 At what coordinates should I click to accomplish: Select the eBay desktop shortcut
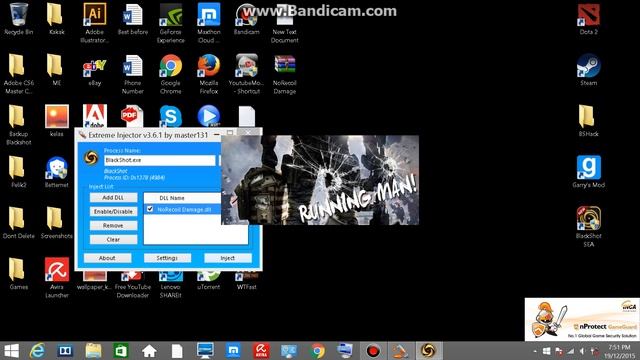tap(95, 70)
